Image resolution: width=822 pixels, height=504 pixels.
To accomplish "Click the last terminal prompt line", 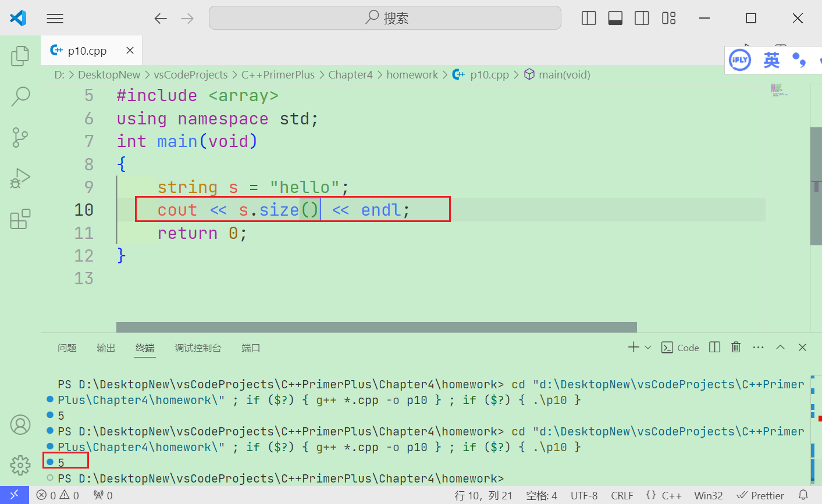I will tap(281, 478).
